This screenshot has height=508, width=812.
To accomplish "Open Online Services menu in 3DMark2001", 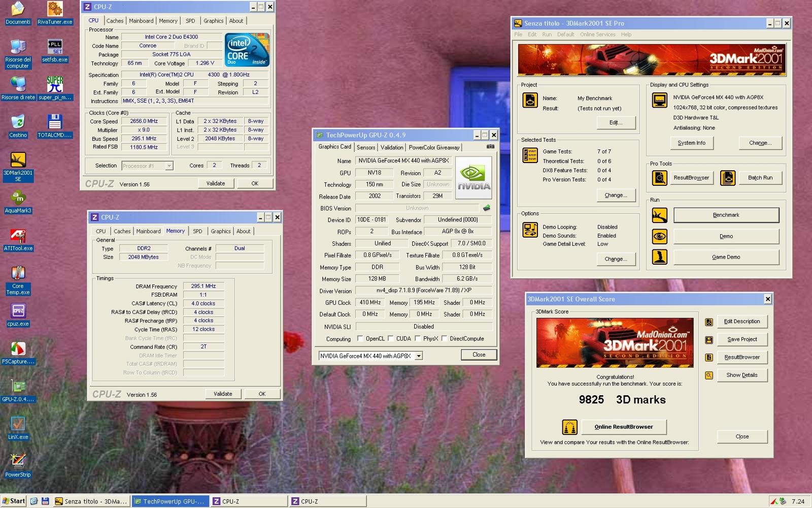I will (597, 35).
